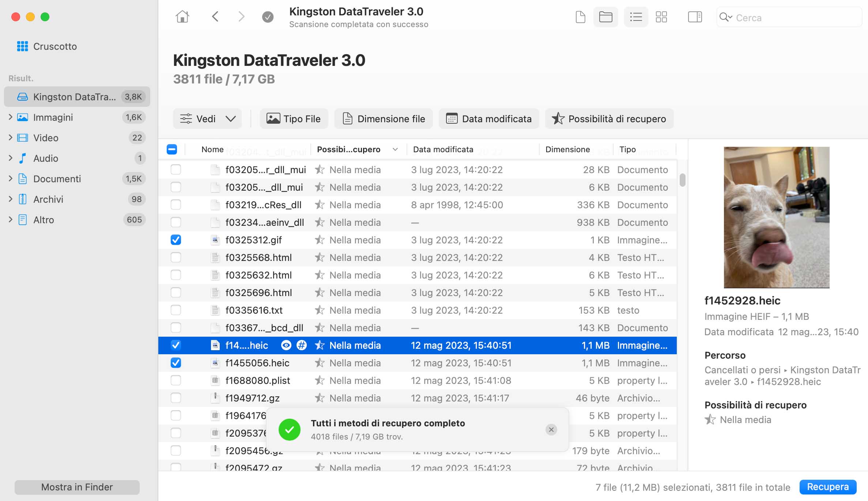Focus the Cerca search field
Screen dimensions: 868x501
pos(790,17)
